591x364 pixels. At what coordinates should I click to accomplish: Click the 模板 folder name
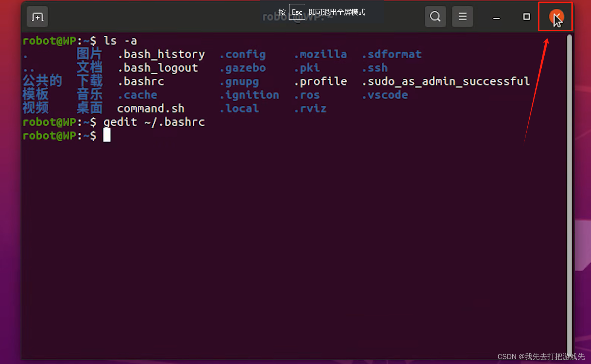pos(35,94)
